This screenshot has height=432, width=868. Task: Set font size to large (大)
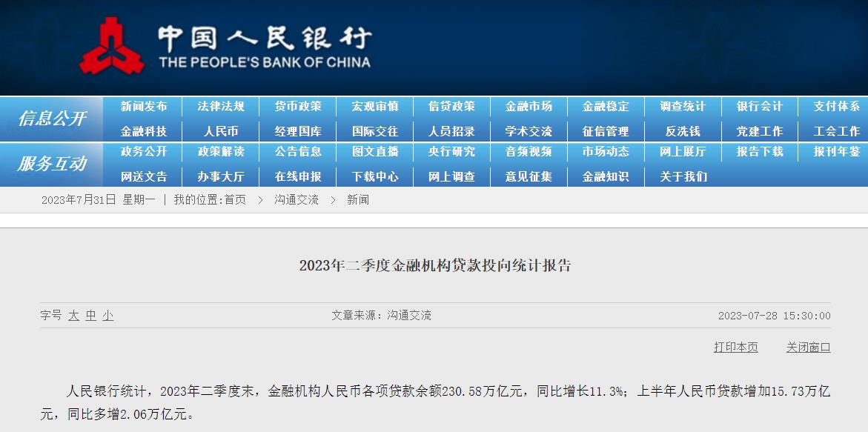[x=73, y=316]
